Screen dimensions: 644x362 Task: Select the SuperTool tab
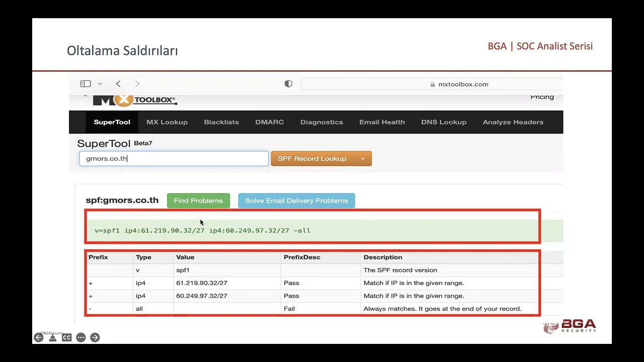click(x=112, y=122)
